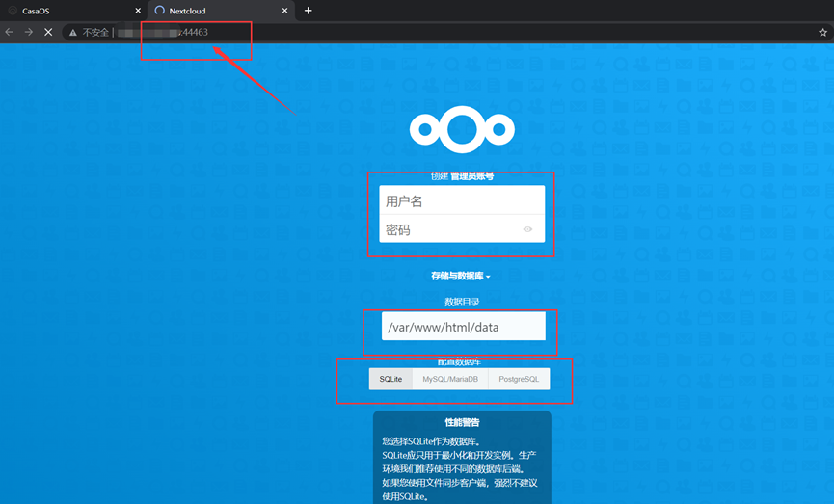Select SQLite as the database

click(390, 379)
